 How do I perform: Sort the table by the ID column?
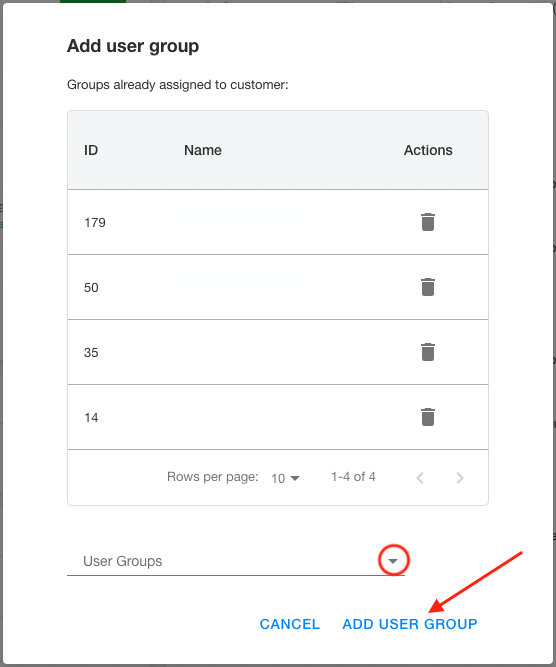91,150
